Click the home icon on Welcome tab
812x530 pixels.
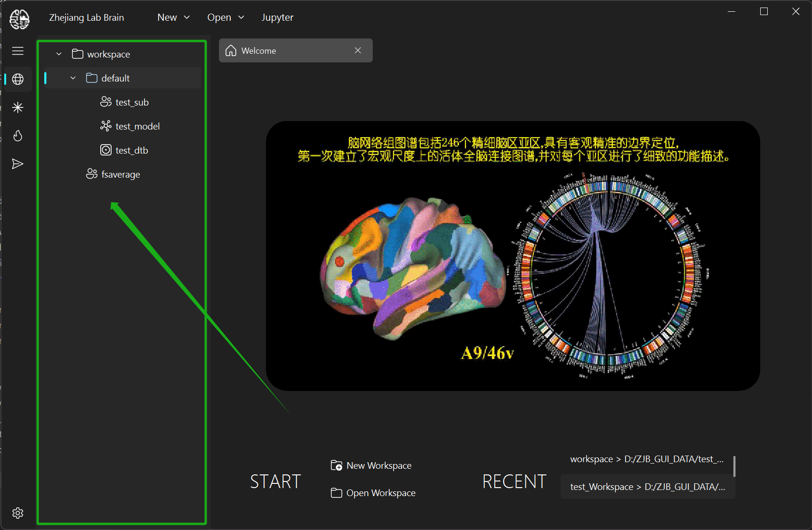231,50
